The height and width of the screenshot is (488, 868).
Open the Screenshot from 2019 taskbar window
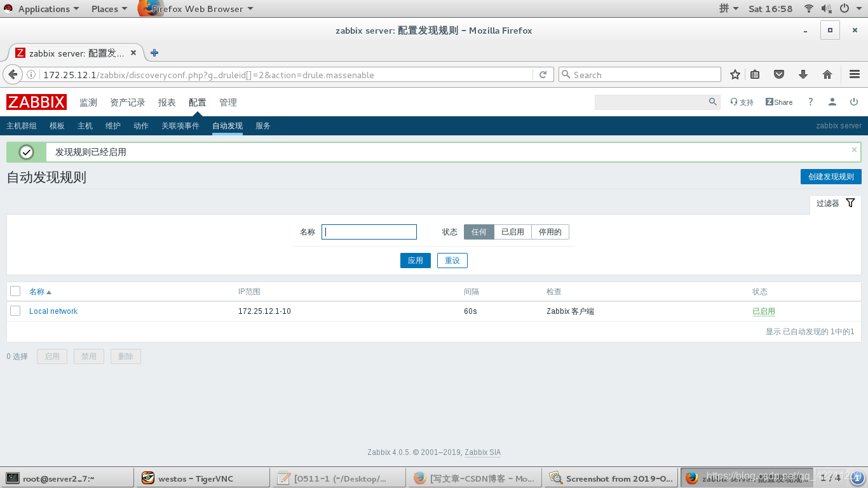click(x=611, y=478)
